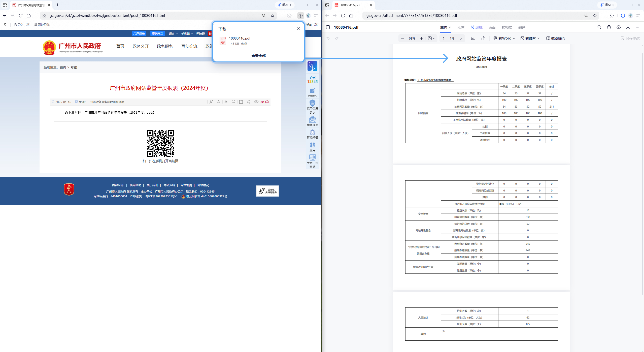Open extensions in the right browser window
Image resolution: width=644 pixels, height=352 pixels.
tap(612, 15)
